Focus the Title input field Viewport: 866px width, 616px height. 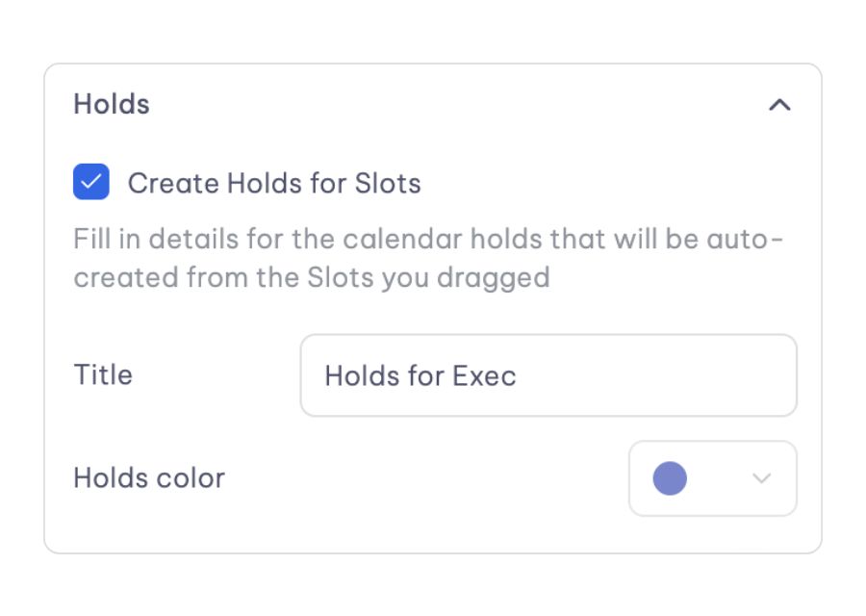(x=548, y=375)
